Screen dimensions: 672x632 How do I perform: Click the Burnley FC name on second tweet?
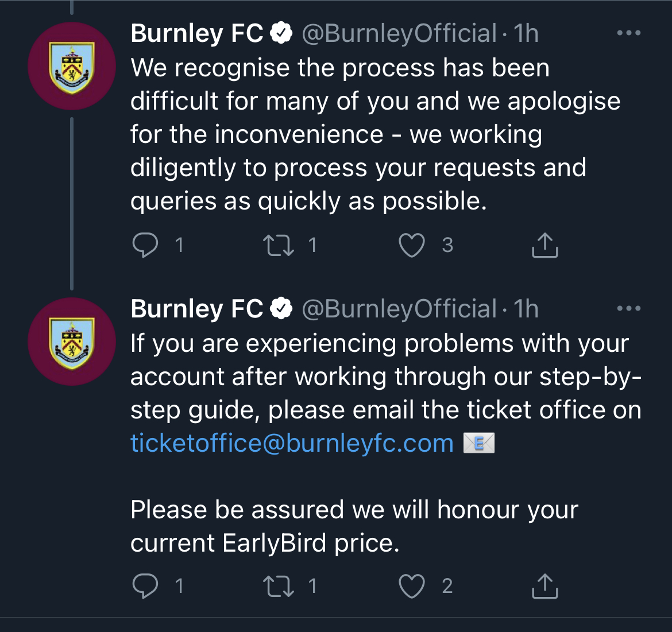point(196,309)
